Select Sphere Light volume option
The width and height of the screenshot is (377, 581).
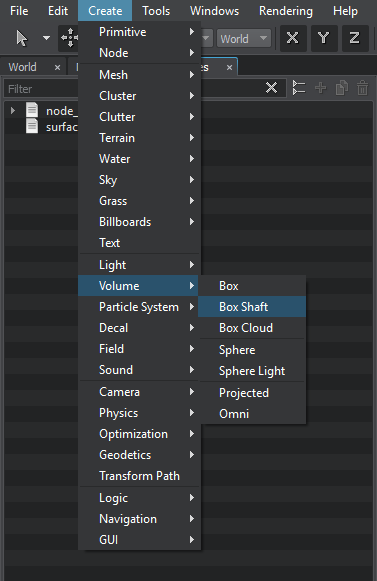point(252,371)
